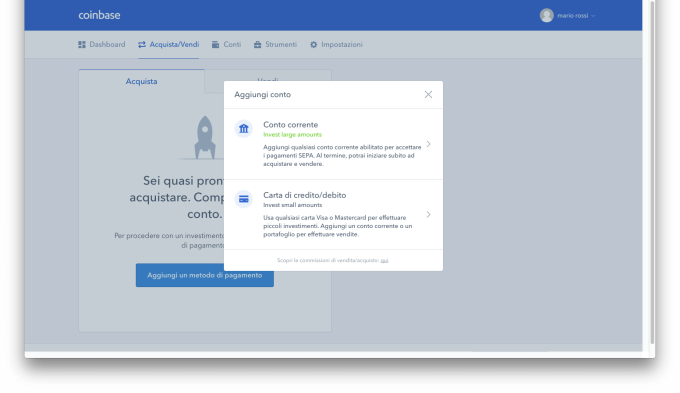Choose the Conto corrente option
Viewport: 680px width, 393px height.
tap(333, 144)
